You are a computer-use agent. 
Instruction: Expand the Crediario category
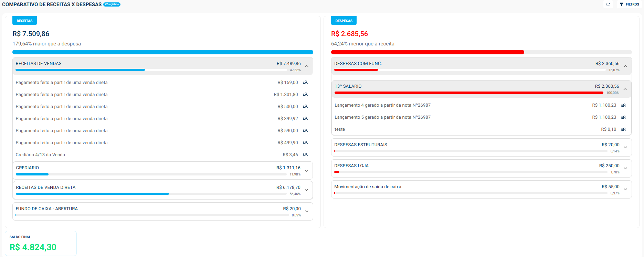306,171
